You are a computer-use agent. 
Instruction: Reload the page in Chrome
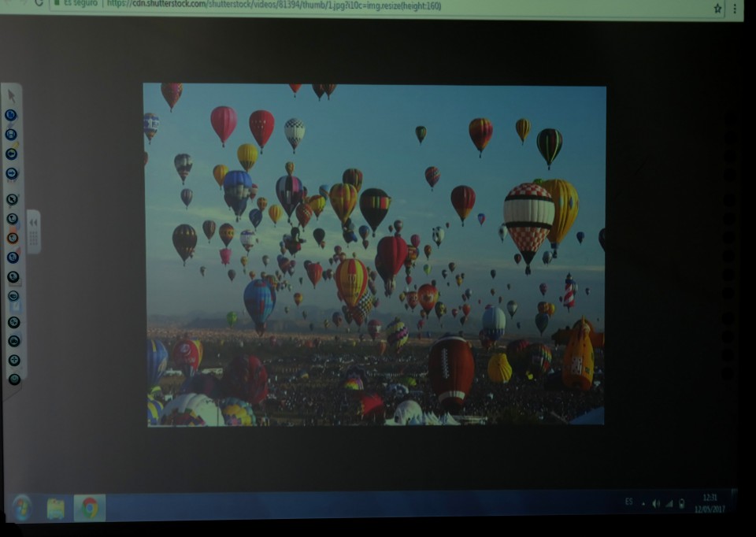39,3
